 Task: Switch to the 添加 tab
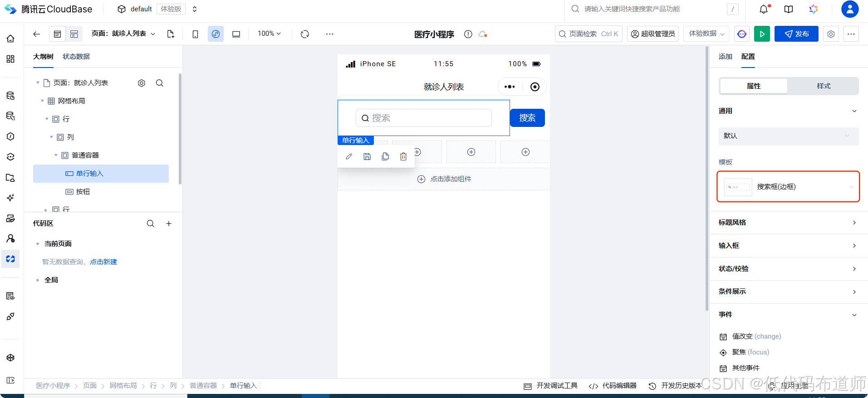pos(726,57)
